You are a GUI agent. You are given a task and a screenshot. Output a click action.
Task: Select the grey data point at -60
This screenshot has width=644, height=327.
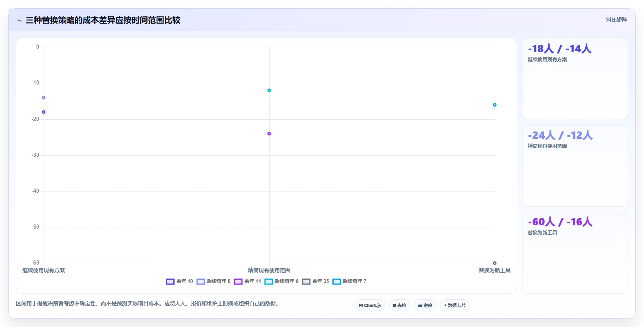(495, 263)
